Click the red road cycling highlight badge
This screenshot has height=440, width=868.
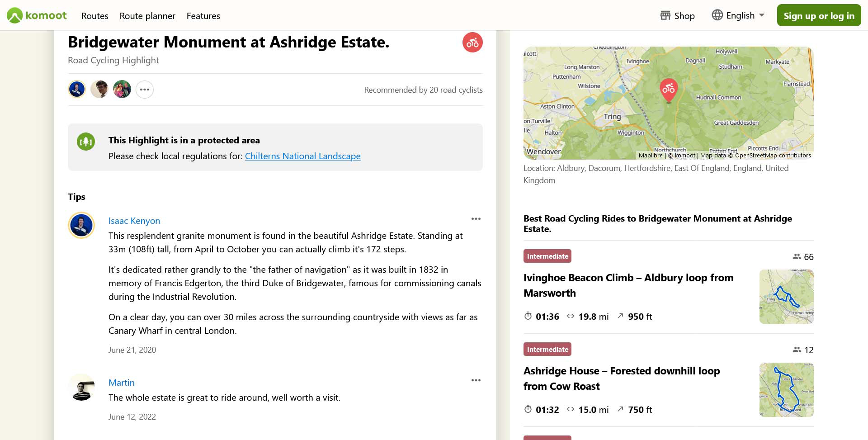coord(472,43)
